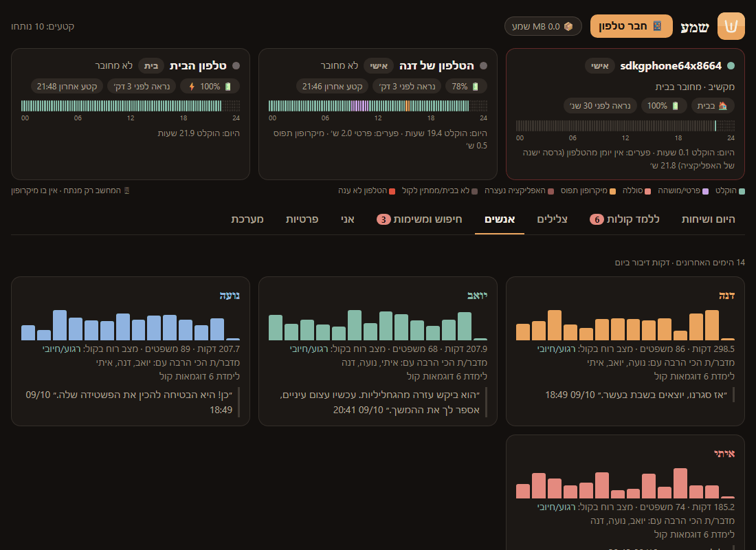
Task: Click יואב's green speaking minutes bar chart
Action: click(378, 325)
